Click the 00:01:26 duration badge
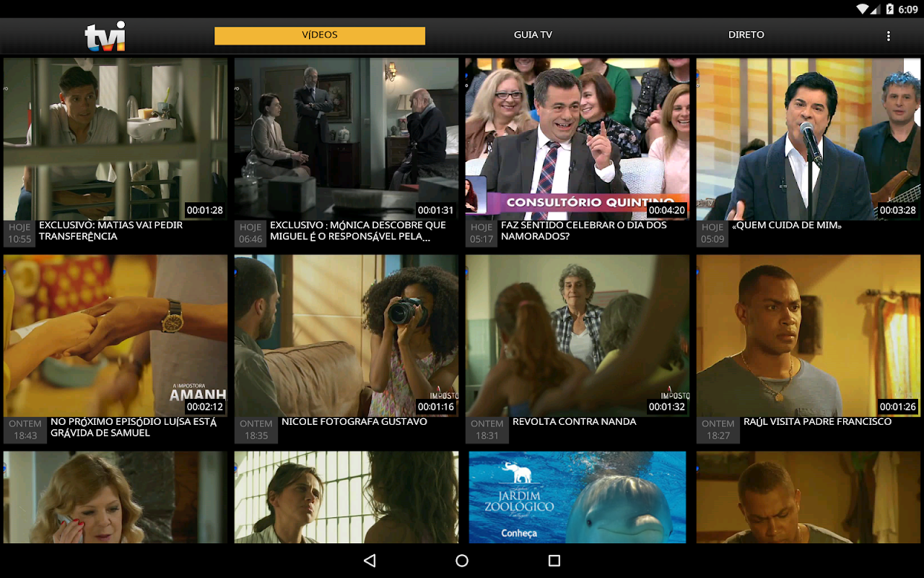The width and height of the screenshot is (924, 578). click(898, 407)
